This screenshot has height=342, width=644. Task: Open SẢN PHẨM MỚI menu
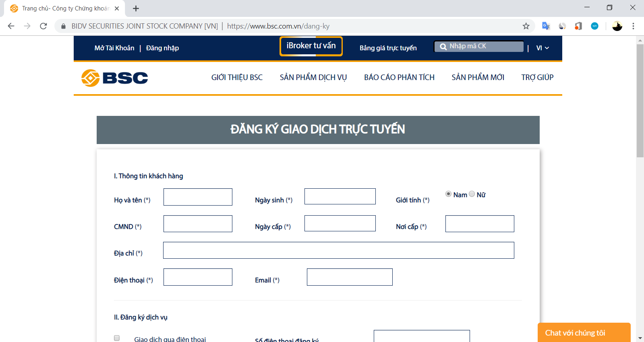(x=478, y=77)
